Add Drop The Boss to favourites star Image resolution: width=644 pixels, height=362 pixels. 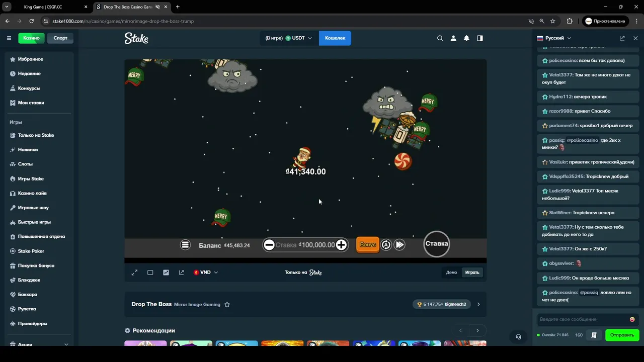pyautogui.click(x=227, y=304)
